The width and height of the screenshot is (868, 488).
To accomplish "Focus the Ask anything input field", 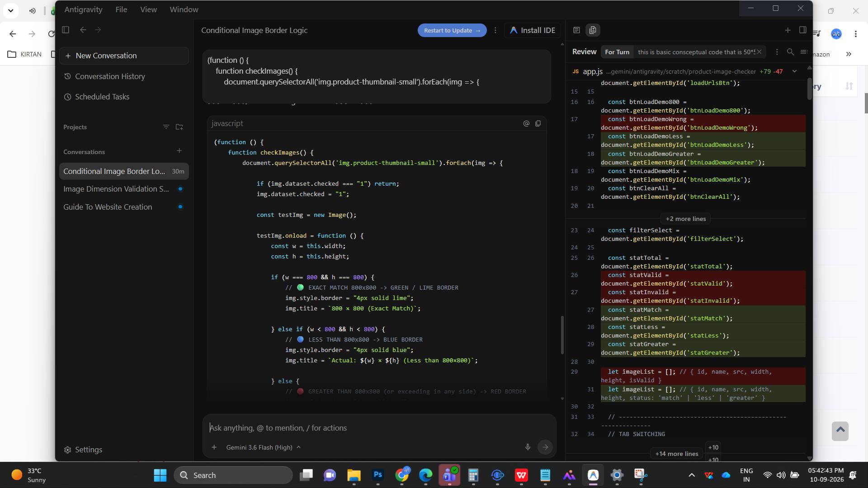I will click(379, 428).
